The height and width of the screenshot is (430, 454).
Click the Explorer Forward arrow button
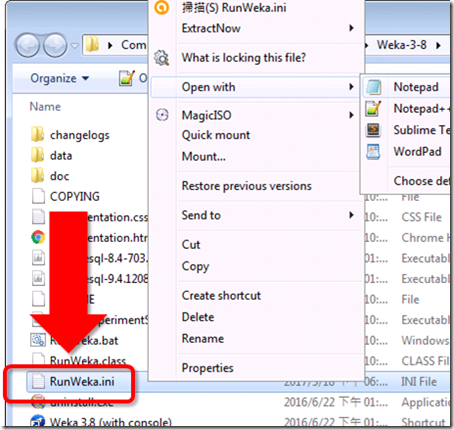pyautogui.click(x=55, y=45)
